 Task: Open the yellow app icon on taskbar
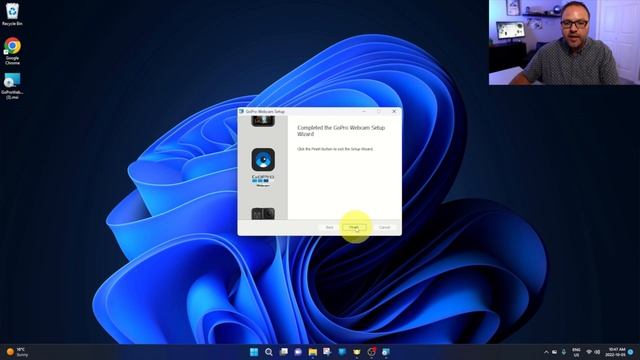point(357,352)
